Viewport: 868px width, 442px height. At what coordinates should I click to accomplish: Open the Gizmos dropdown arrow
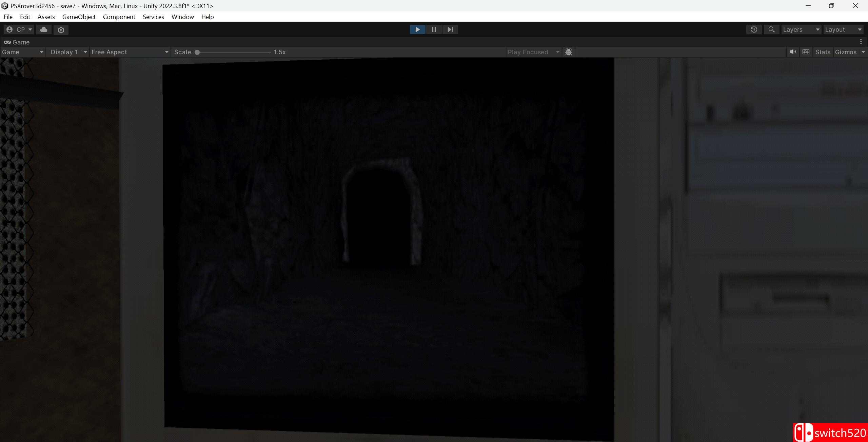(863, 52)
